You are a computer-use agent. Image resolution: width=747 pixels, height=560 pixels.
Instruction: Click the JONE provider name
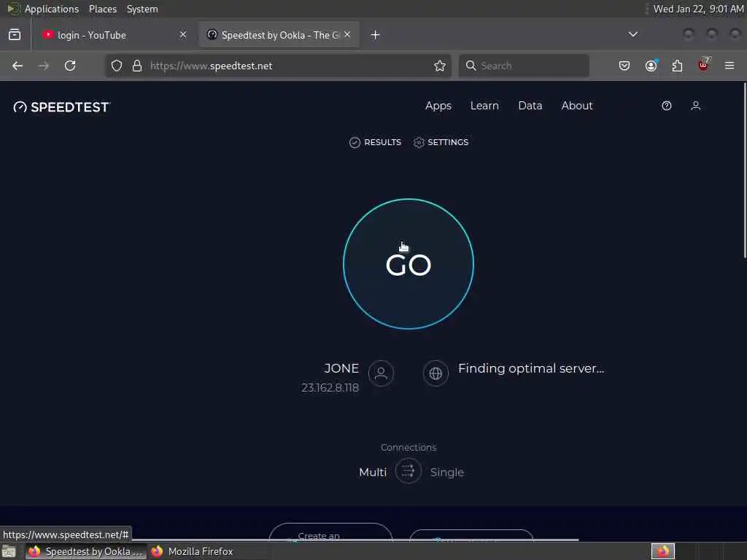point(341,368)
